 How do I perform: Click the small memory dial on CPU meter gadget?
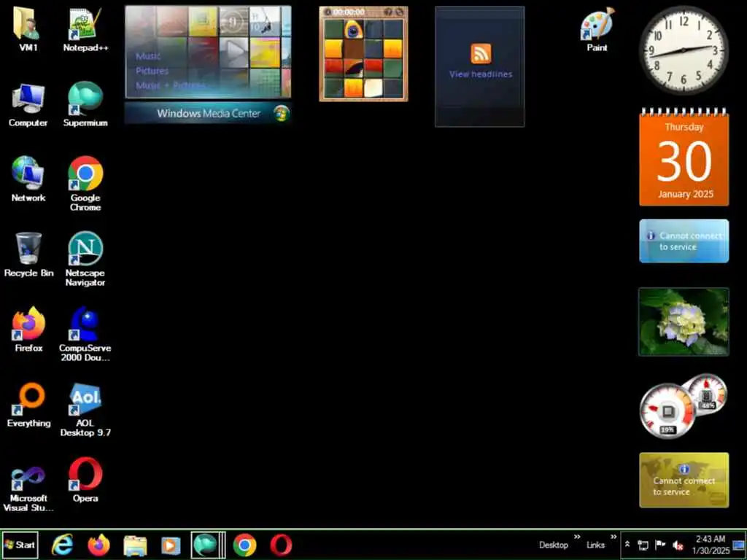point(706,394)
